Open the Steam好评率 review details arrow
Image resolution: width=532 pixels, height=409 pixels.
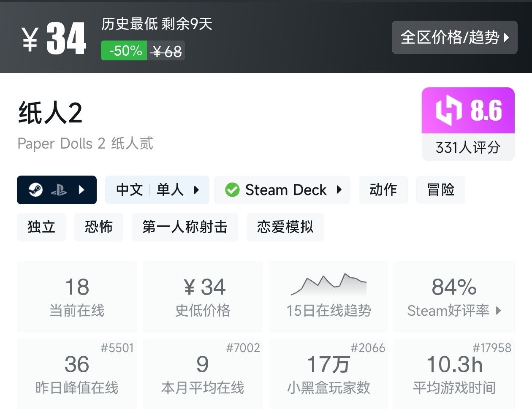[x=499, y=311]
